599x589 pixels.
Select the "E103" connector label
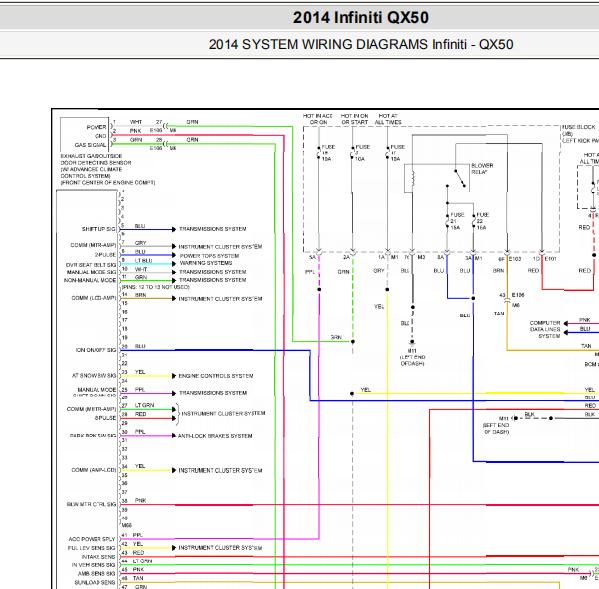(x=515, y=259)
